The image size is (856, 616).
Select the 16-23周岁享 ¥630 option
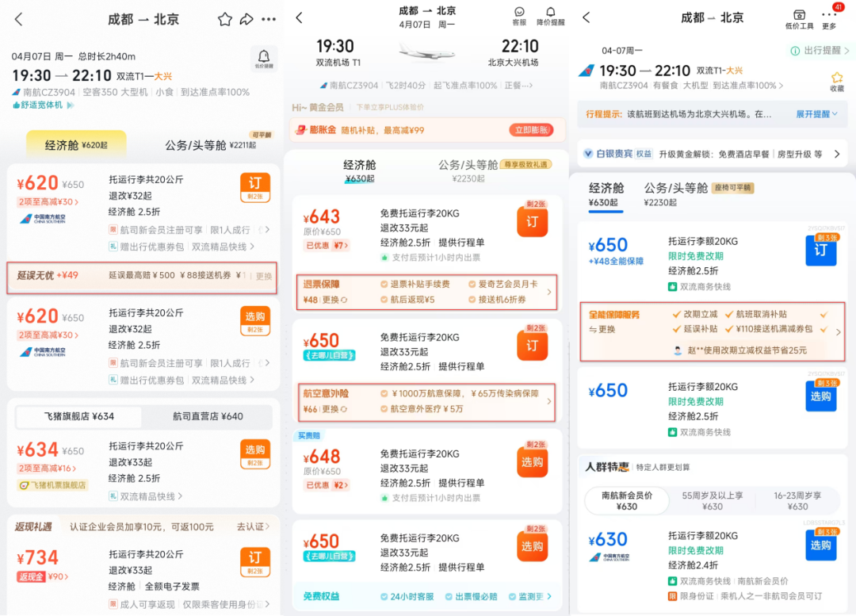tap(797, 501)
